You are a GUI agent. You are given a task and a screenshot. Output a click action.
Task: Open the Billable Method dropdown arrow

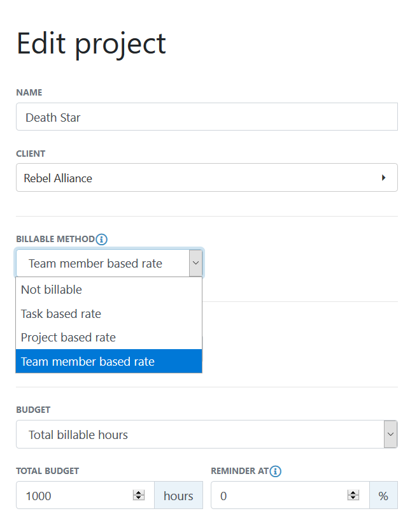coord(195,262)
